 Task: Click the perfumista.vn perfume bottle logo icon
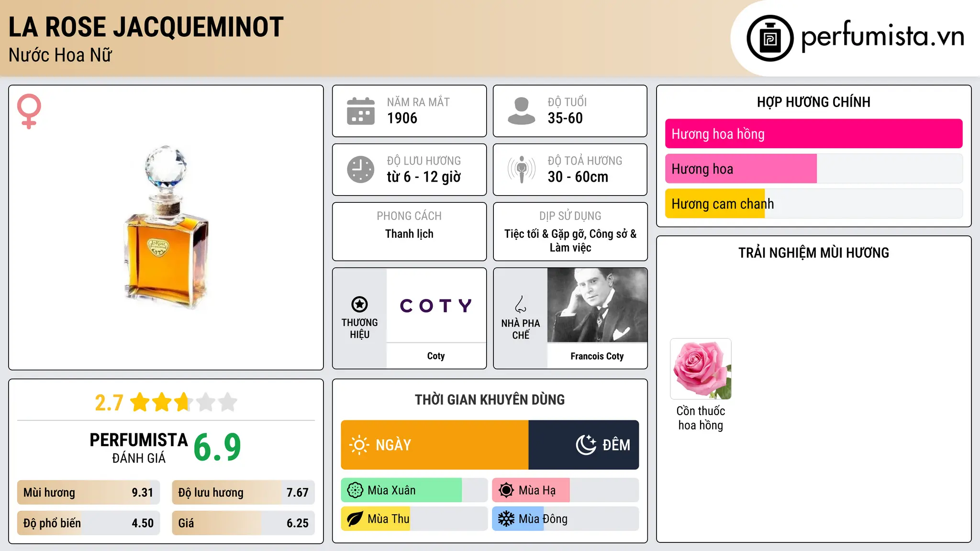tap(770, 38)
